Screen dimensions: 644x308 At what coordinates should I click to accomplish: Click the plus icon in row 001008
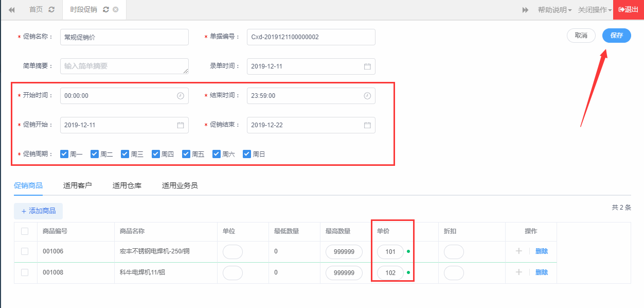[x=518, y=272]
